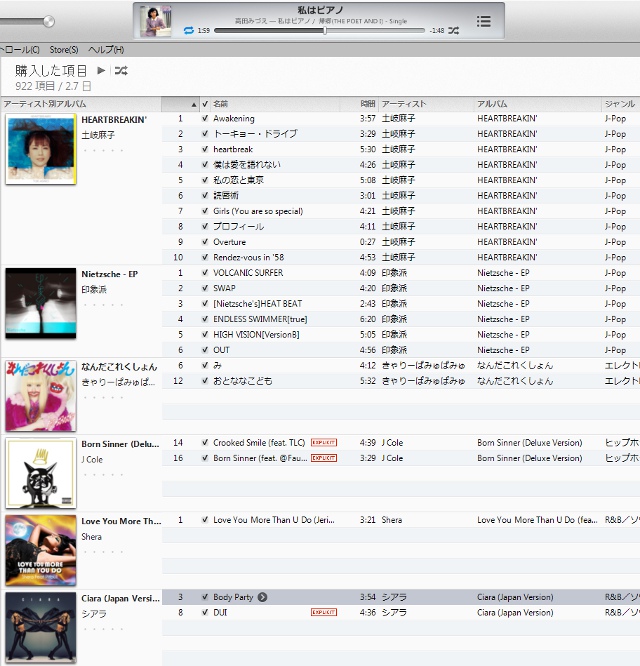Rate the Born Sinner album dots
This screenshot has width=640, height=666.
(x=104, y=474)
